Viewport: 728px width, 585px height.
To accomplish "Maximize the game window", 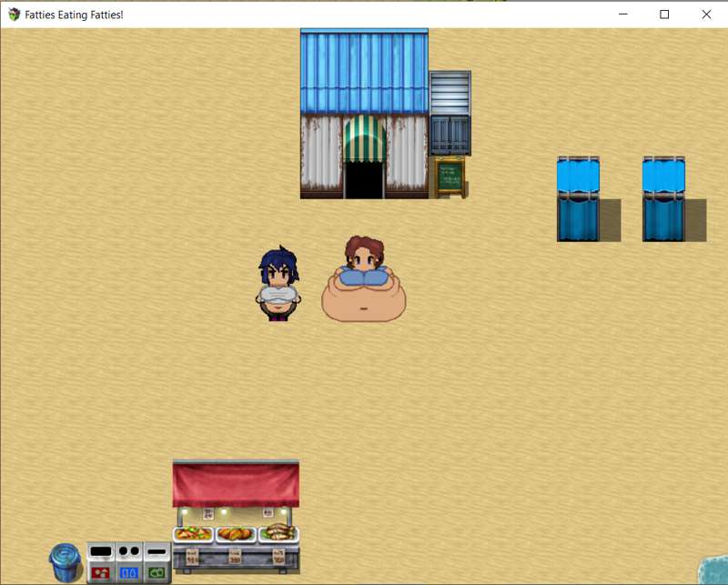I will (x=664, y=15).
